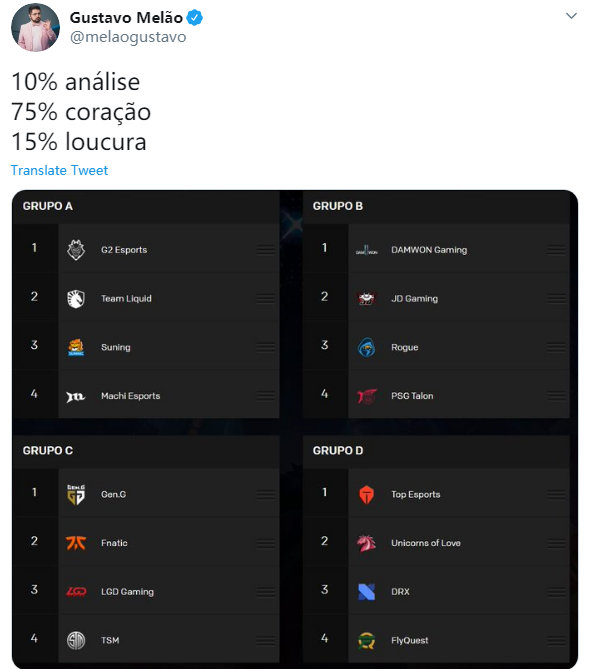Click the drag handle on the FlyQuest row
Viewport: 590px width, 669px height.
[x=556, y=640]
